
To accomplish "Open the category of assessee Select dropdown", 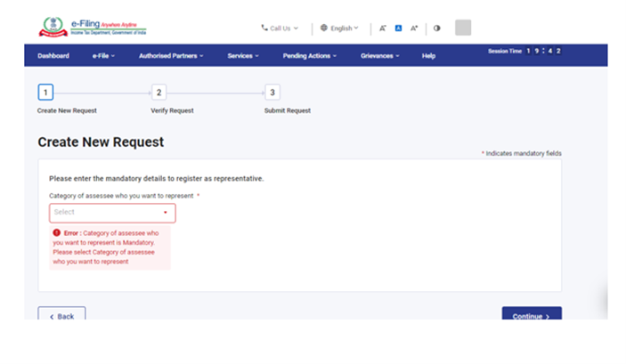I will (x=112, y=213).
